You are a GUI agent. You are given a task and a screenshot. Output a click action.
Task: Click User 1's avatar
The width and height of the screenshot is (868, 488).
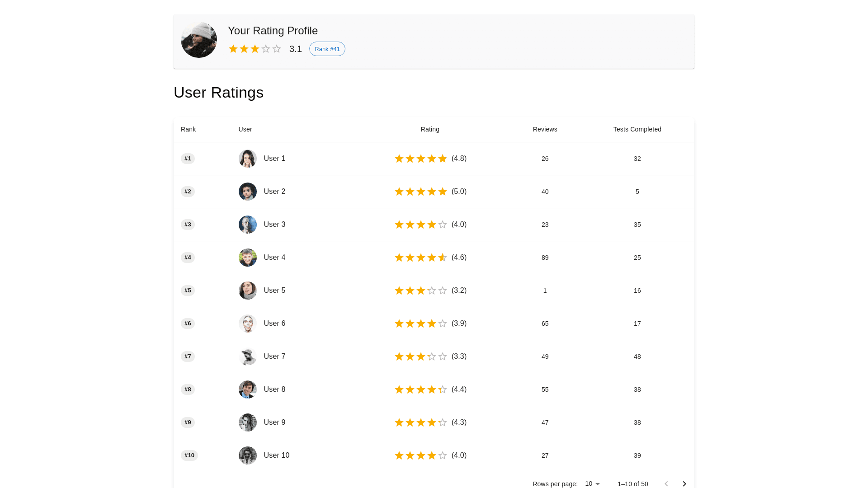click(x=247, y=159)
